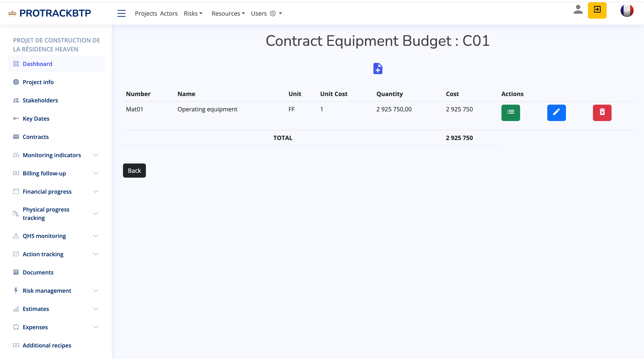This screenshot has height=359, width=644.
Task: Click the Back button
Action: [134, 170]
